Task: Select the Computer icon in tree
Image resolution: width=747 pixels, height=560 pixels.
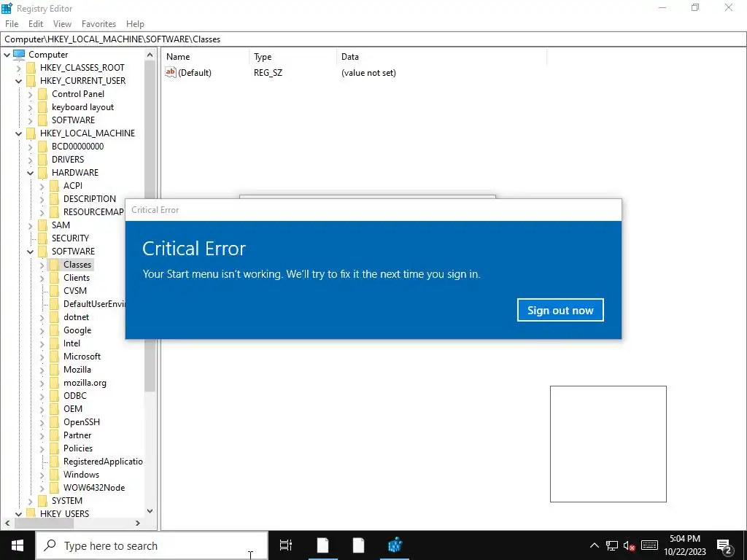Action: coord(19,54)
